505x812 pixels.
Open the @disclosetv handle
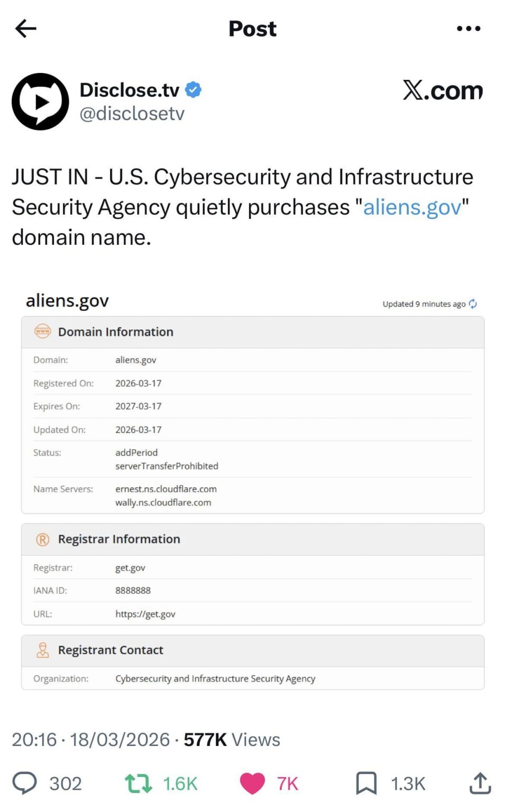(x=132, y=113)
